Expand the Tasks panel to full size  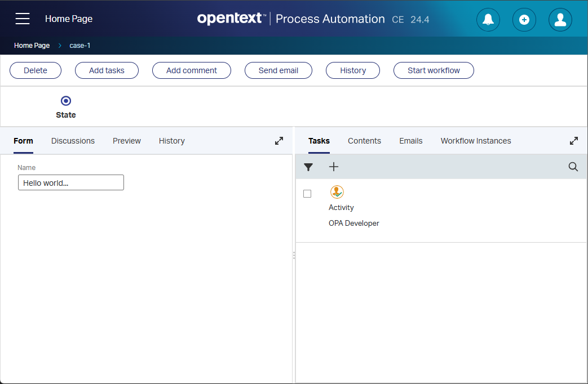point(574,141)
